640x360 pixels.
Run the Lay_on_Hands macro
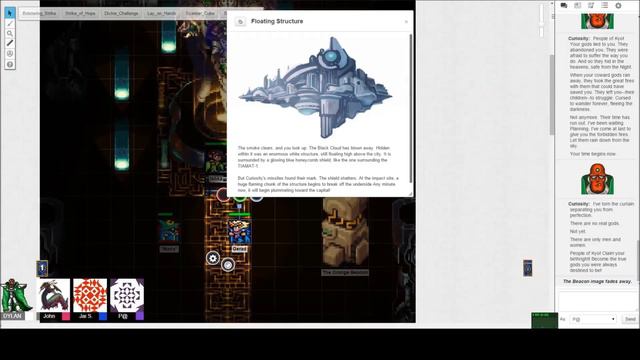(162, 13)
